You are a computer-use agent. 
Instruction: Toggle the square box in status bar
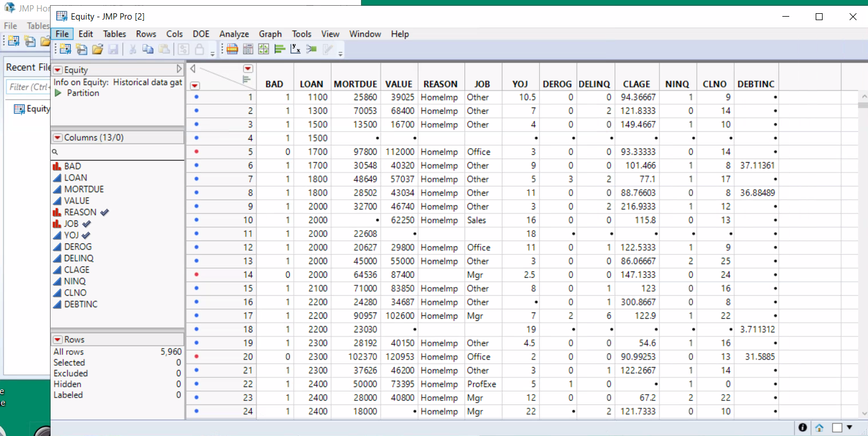837,428
